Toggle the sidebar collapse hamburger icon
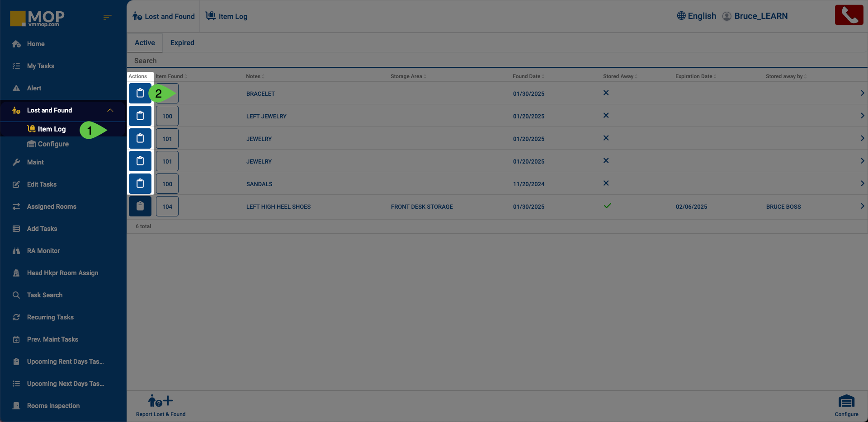 pos(107,17)
